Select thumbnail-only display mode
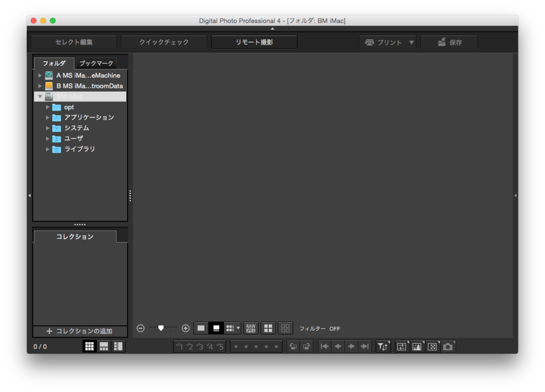 pyautogui.click(x=201, y=328)
